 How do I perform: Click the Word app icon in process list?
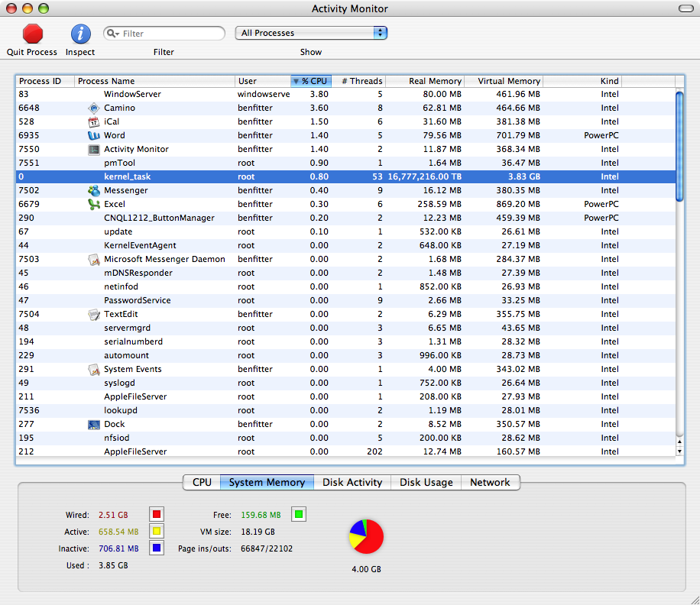(x=94, y=135)
